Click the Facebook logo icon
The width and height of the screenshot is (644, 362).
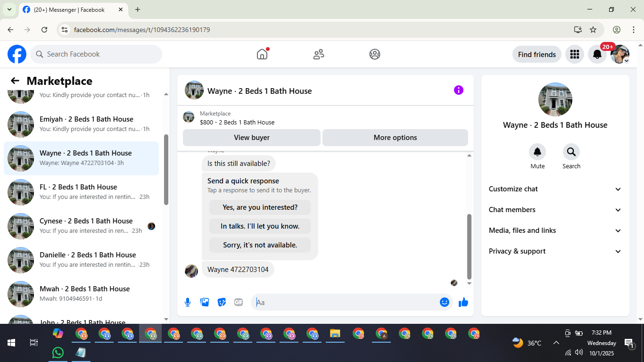[x=17, y=54]
